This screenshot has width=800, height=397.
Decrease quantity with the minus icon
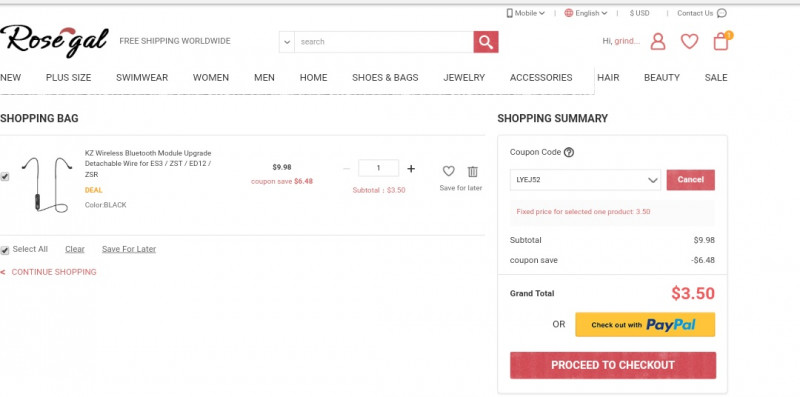point(346,168)
